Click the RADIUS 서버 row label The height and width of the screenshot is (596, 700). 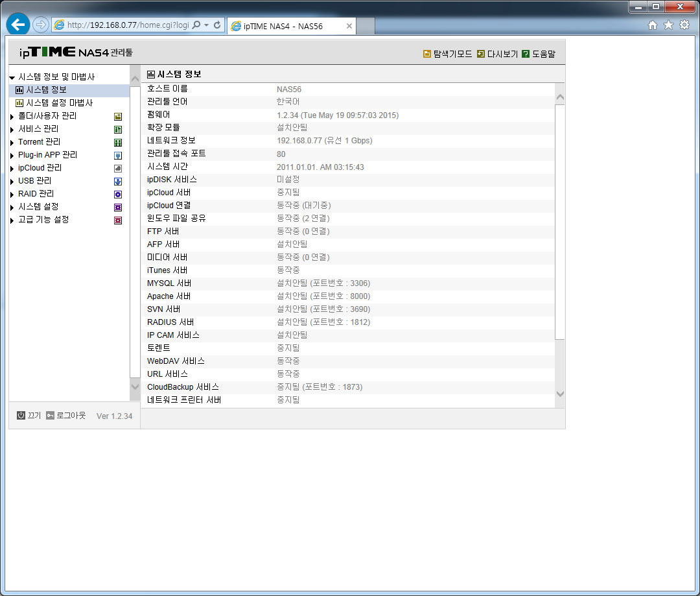tap(170, 322)
